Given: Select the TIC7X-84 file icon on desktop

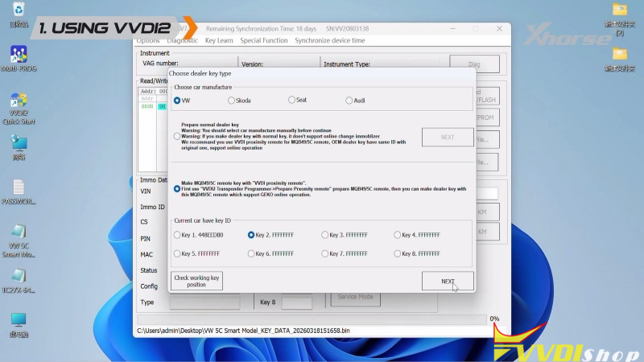Looking at the screenshot, I should click(x=18, y=276).
